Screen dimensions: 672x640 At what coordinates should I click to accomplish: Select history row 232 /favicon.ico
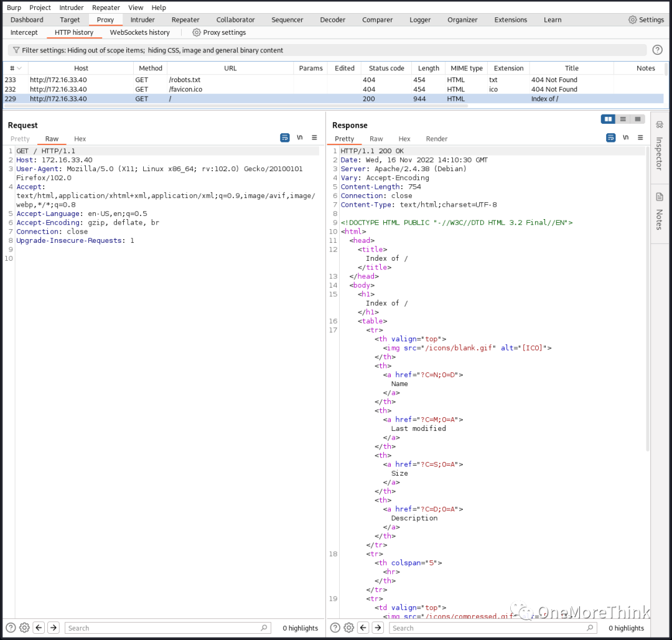pos(334,89)
